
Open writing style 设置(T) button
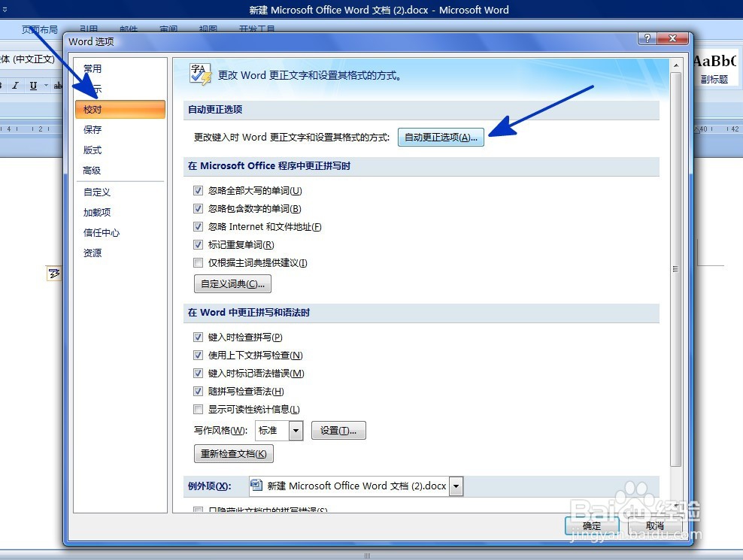coord(338,431)
